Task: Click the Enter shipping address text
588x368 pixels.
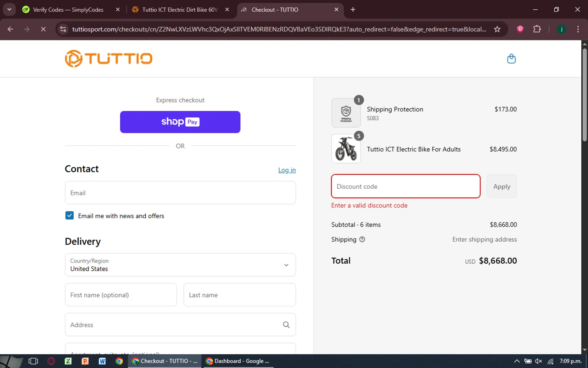Action: click(485, 239)
